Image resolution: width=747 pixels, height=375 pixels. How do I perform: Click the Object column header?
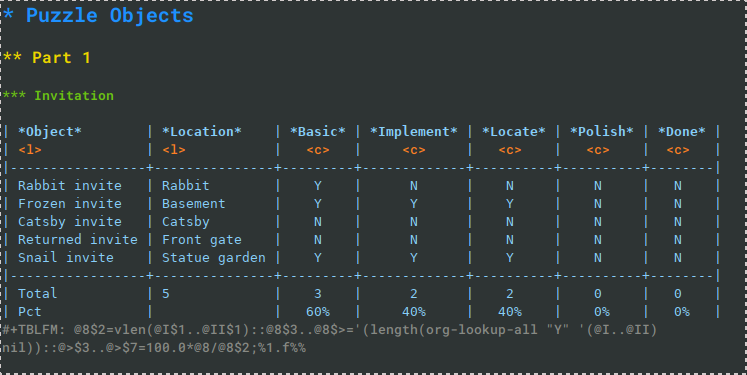[x=50, y=132]
